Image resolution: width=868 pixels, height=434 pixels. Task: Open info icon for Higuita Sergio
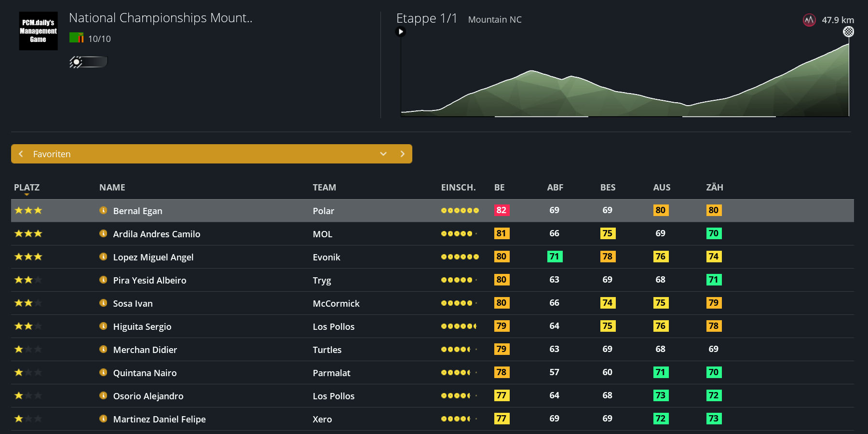point(103,326)
